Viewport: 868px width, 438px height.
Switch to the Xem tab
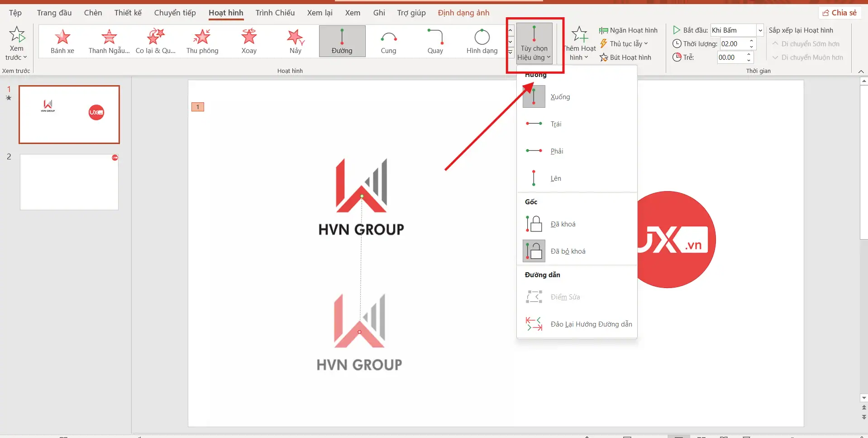click(353, 13)
